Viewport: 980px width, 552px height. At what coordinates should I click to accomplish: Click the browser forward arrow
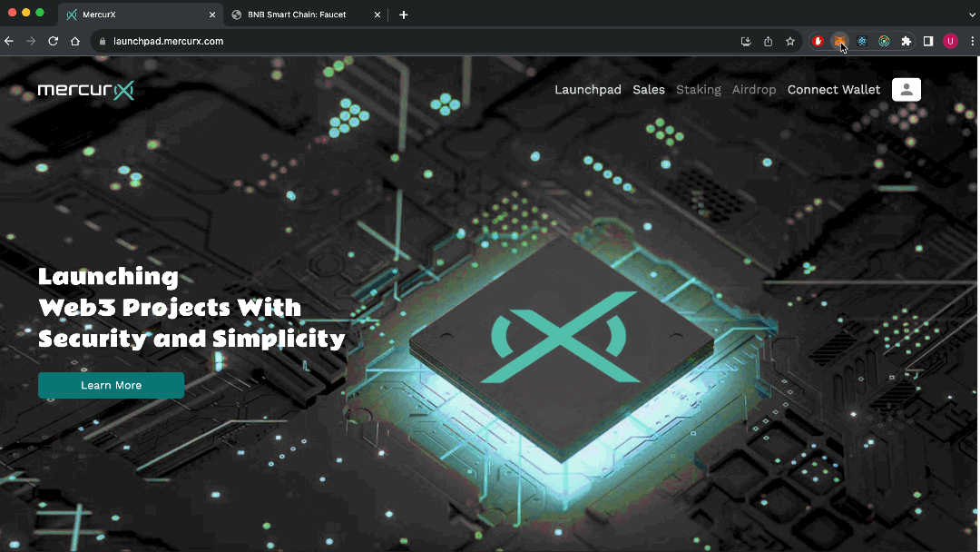[x=31, y=41]
